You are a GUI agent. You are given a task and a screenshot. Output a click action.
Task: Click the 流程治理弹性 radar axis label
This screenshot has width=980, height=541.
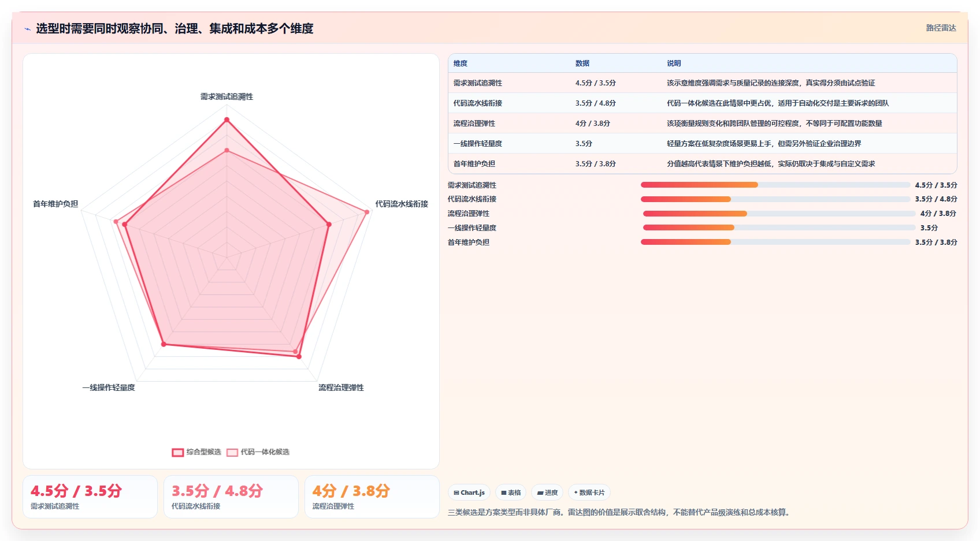pos(341,387)
